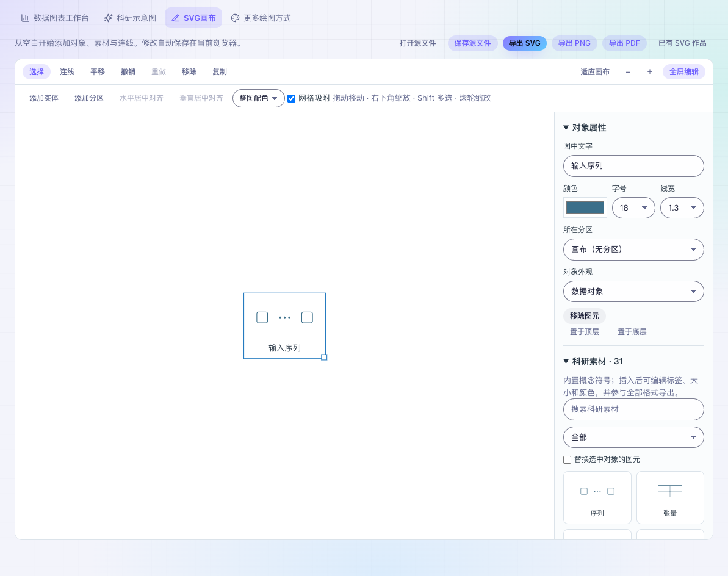Click the left square icon in 输入序列 object
Screen dimensions: 728x576
click(262, 317)
